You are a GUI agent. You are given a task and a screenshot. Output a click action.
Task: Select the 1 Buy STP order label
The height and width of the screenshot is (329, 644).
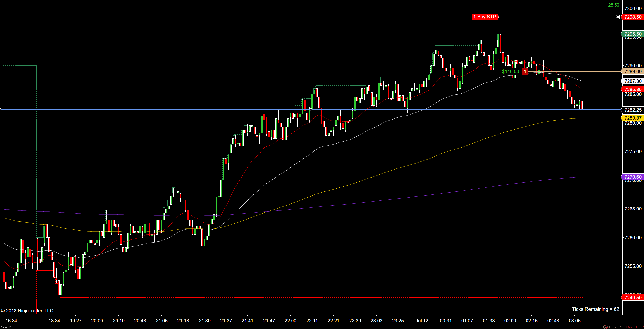coord(485,17)
